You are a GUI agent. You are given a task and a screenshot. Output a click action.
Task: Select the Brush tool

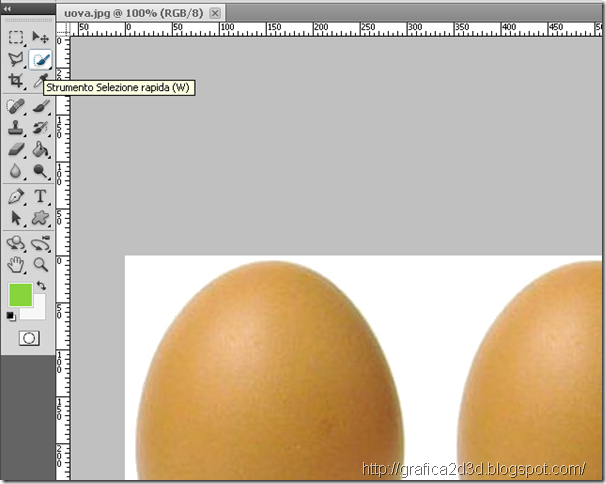tap(40, 106)
